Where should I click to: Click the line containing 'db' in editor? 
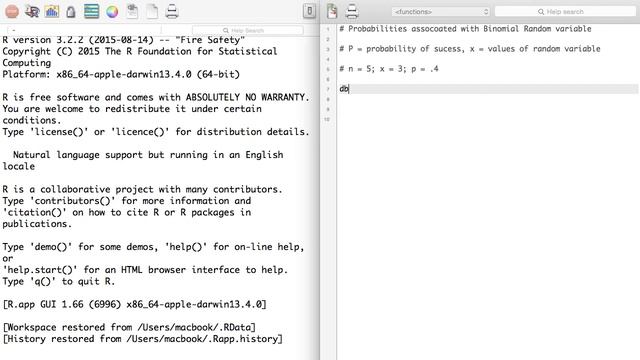[x=488, y=89]
